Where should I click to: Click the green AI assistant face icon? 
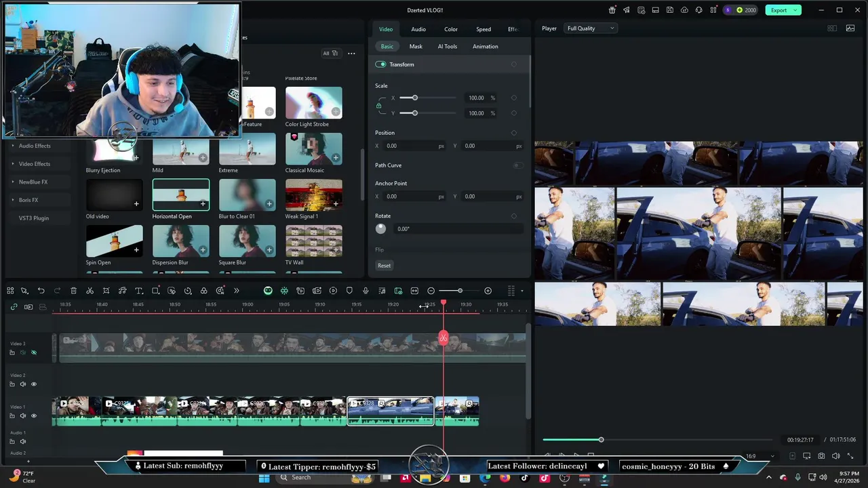[268, 291]
